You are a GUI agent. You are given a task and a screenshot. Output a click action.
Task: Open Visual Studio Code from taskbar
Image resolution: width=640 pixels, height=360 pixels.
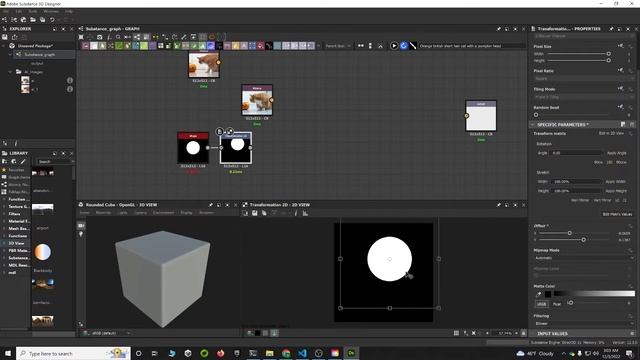302,353
